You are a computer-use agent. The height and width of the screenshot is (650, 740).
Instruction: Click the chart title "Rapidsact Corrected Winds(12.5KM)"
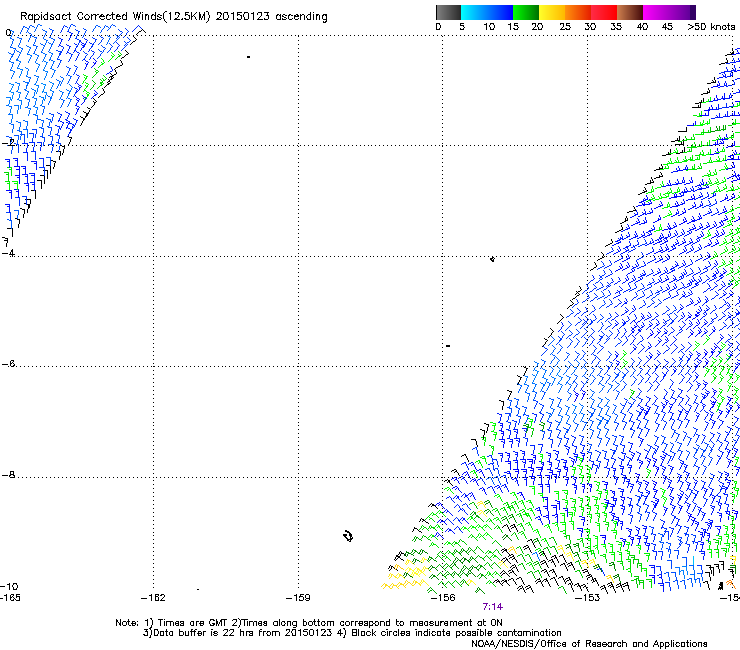click(x=115, y=17)
